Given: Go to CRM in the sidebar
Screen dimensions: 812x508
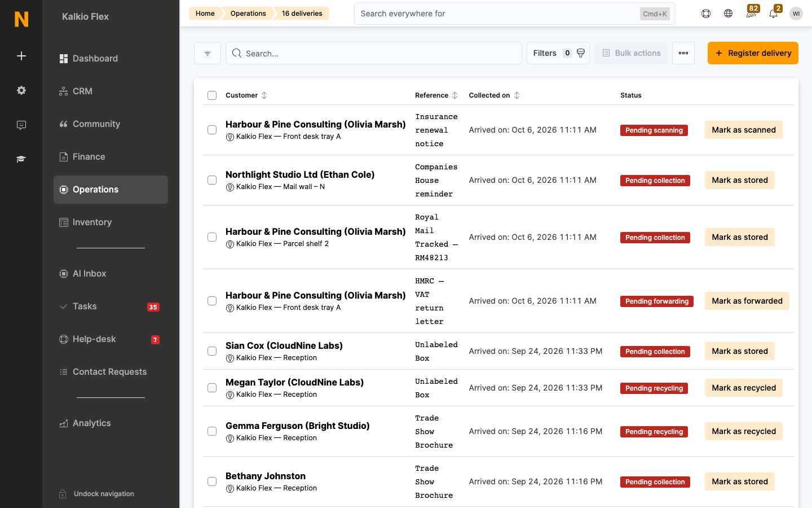Looking at the screenshot, I should coord(111,91).
